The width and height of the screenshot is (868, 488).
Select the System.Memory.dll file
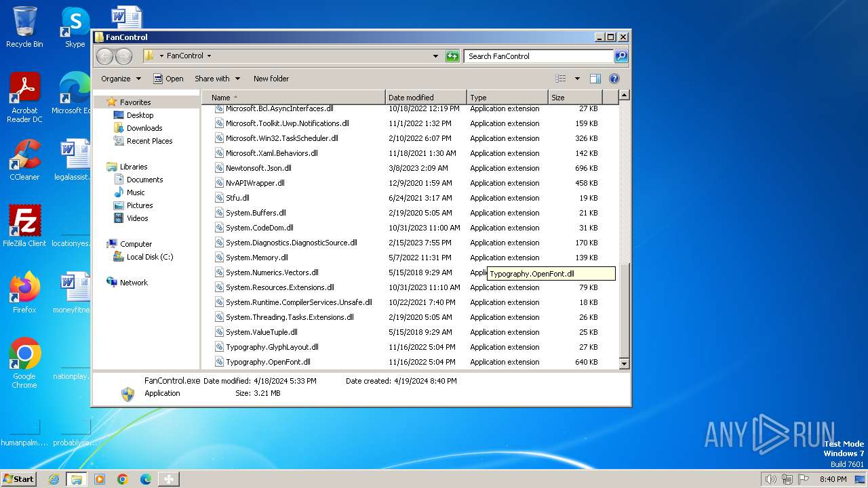coord(256,258)
